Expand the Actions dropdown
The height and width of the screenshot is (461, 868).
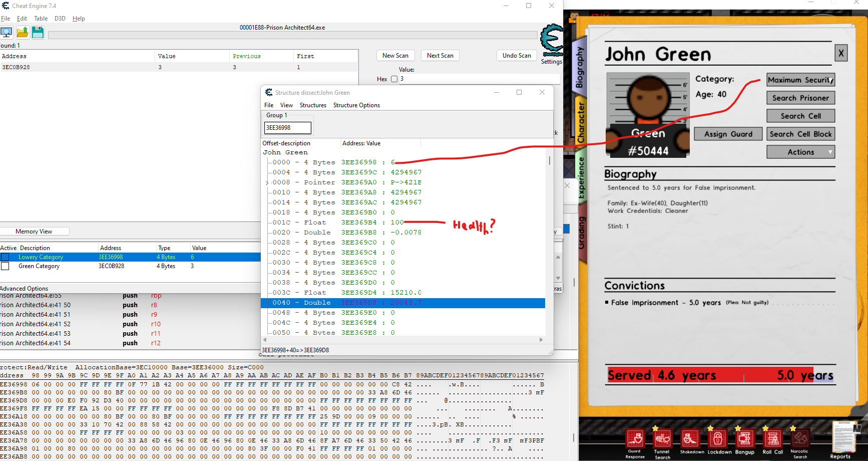[x=800, y=152]
